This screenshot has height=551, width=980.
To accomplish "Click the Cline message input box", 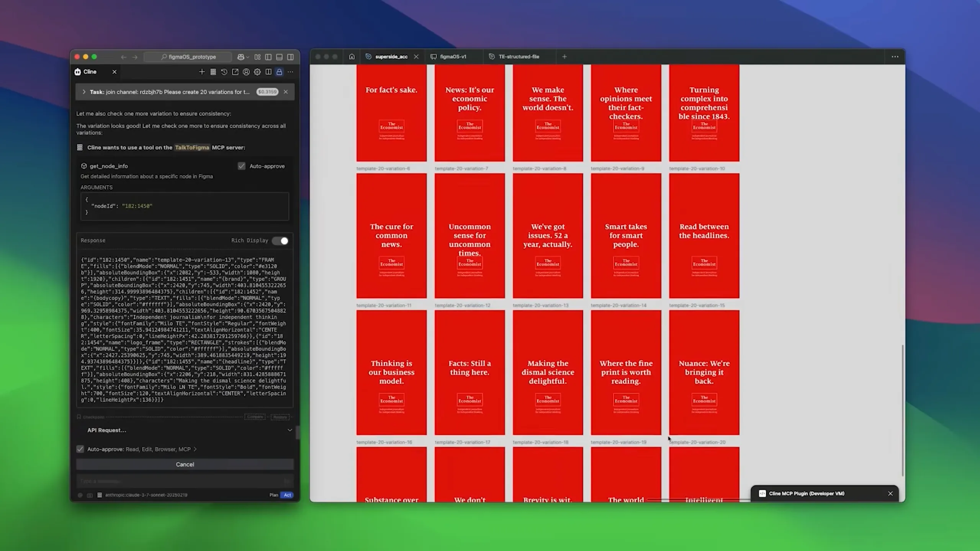I will click(x=185, y=481).
